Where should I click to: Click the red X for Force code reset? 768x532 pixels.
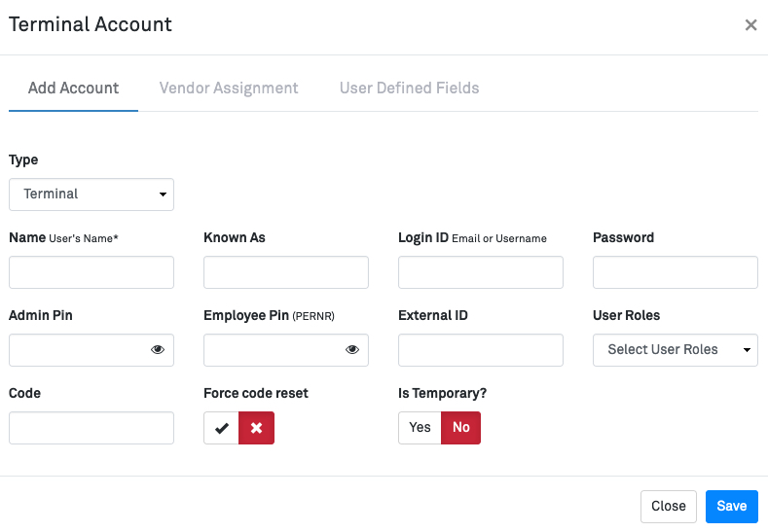[x=257, y=428]
